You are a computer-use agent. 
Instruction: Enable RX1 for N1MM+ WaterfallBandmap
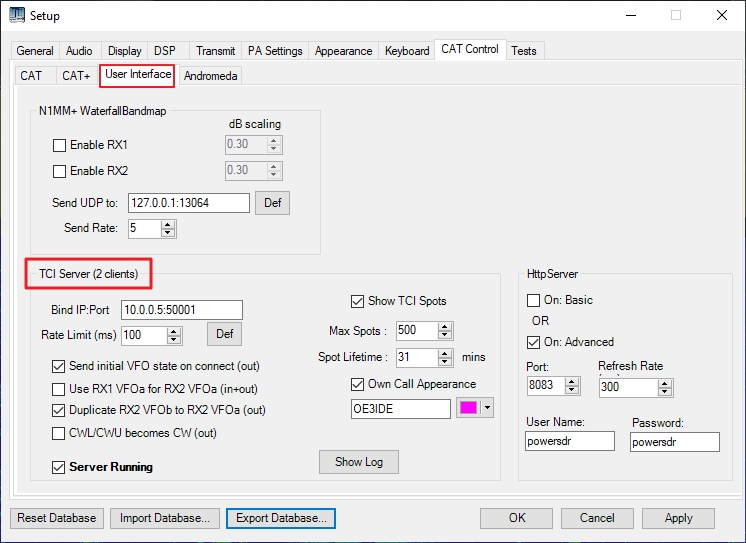click(x=59, y=145)
